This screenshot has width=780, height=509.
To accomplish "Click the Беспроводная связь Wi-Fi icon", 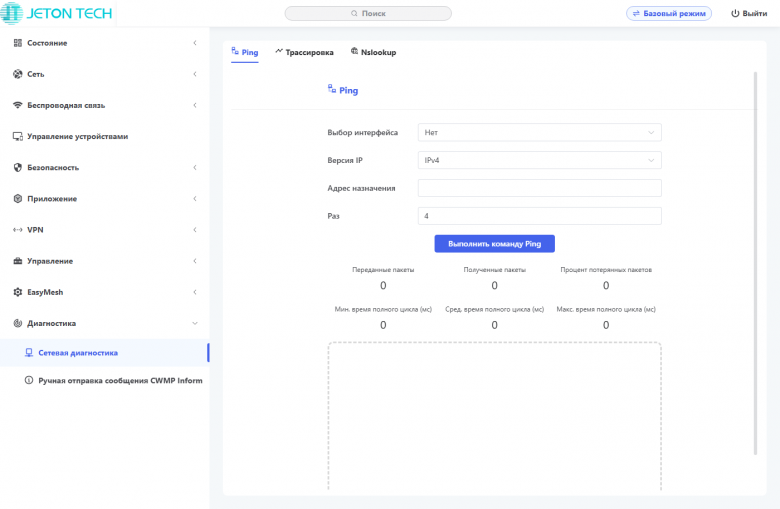I will pos(17,105).
